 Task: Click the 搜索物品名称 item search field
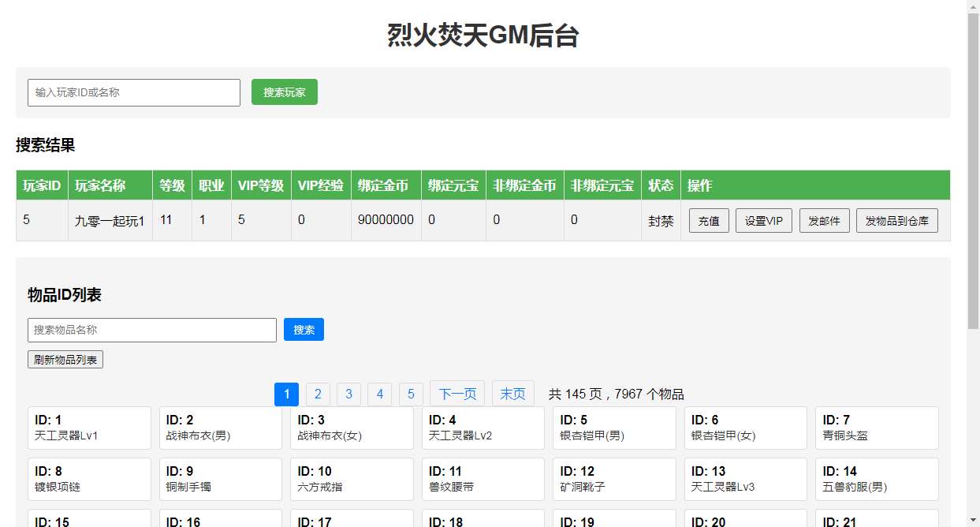(x=151, y=330)
